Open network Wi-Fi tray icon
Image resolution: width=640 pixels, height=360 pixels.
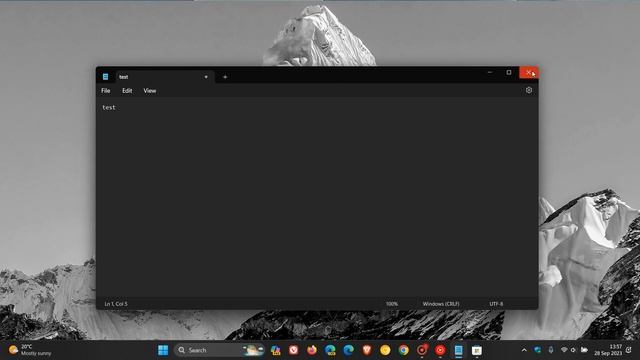564,350
